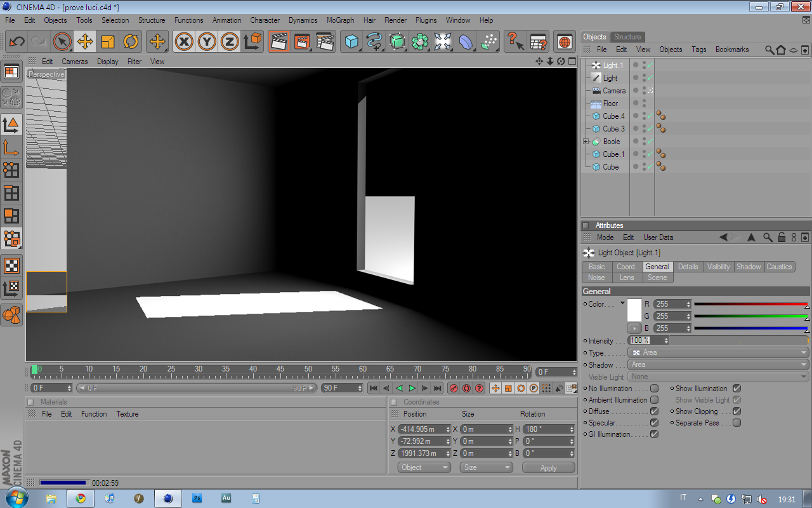Click the Render Settings clapperboard icon
812x508 pixels.
coord(325,42)
